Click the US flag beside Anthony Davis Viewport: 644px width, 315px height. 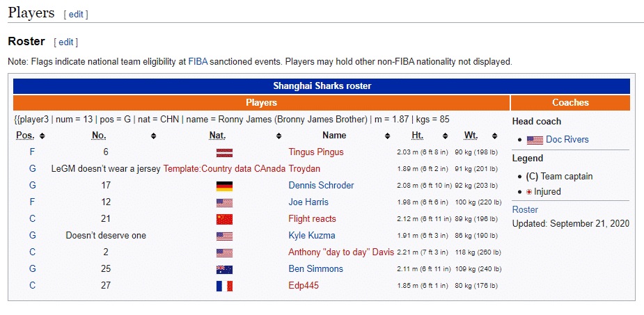coord(224,253)
